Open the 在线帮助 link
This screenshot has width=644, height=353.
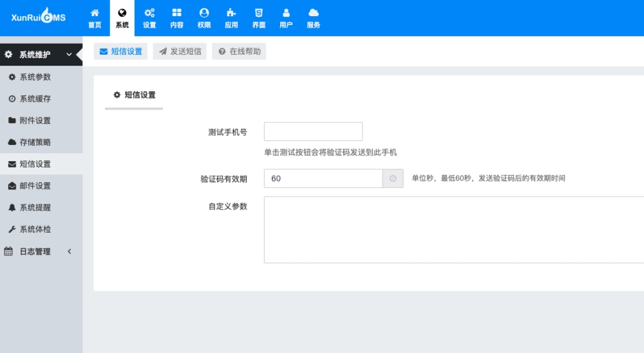(239, 52)
